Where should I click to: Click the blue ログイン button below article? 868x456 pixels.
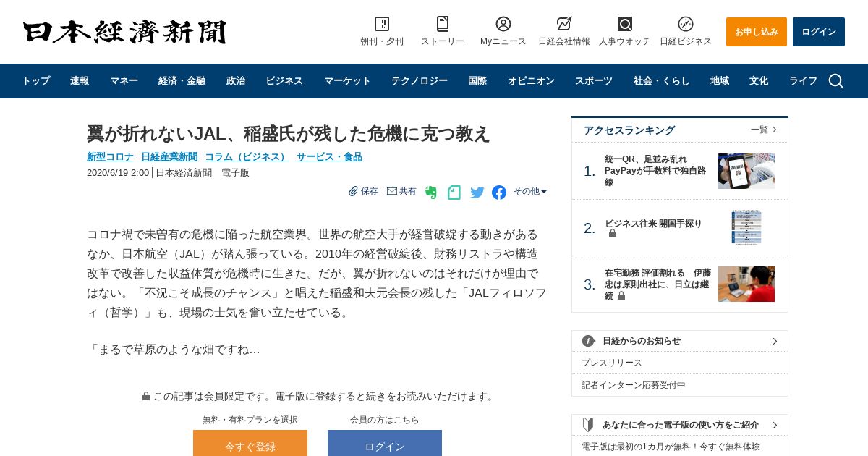385,443
